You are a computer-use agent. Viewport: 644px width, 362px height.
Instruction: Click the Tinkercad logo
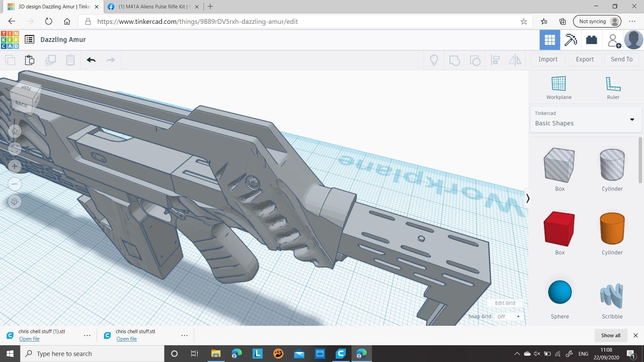tap(10, 40)
